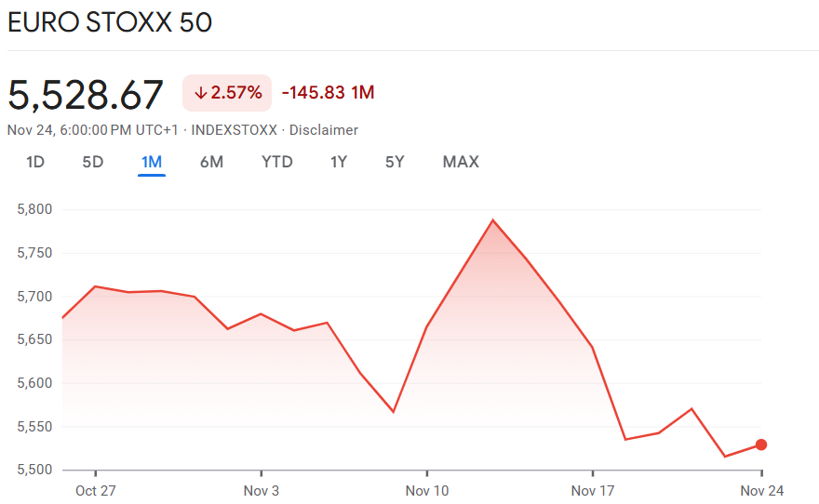Screen dimensions: 819x504
Task: Click the 2.57% change badge
Action: tap(227, 93)
